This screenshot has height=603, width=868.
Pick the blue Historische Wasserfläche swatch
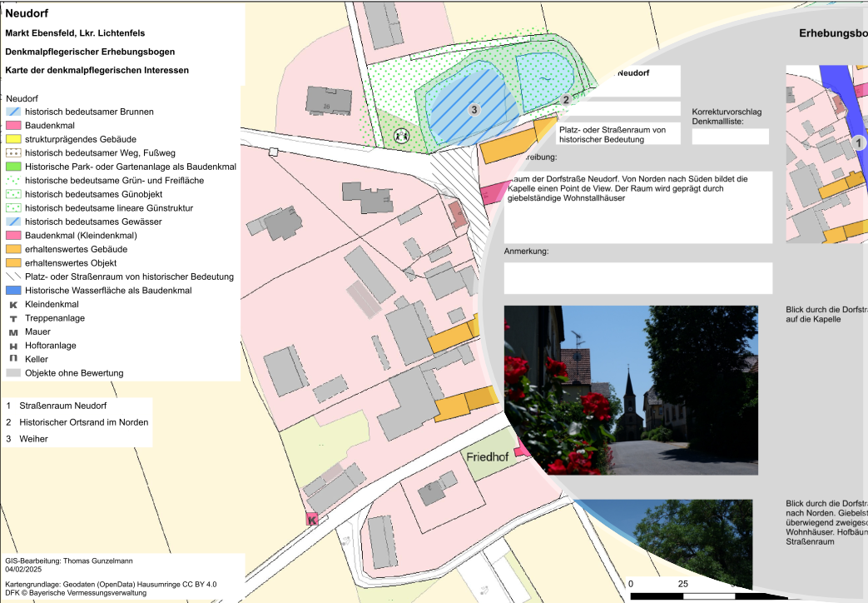click(x=12, y=291)
